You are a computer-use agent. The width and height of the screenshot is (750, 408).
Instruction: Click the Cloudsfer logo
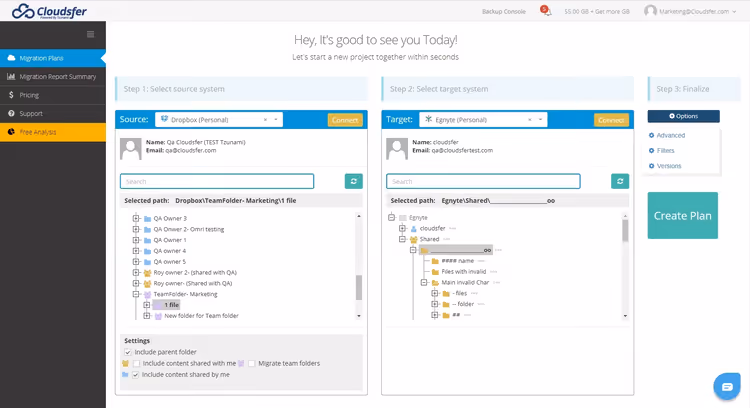pos(49,11)
